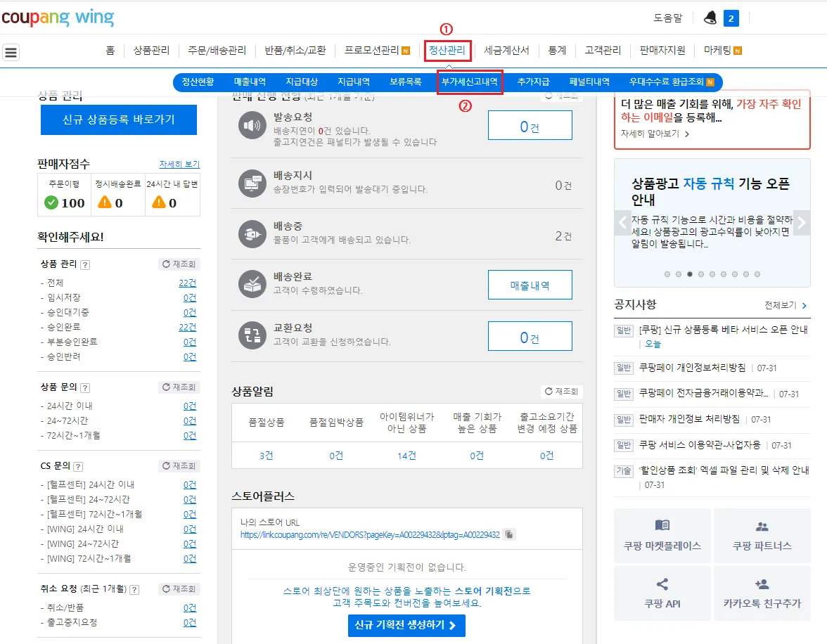
Task: Open 공지사항 전체보기 chevron link
Action: click(786, 305)
